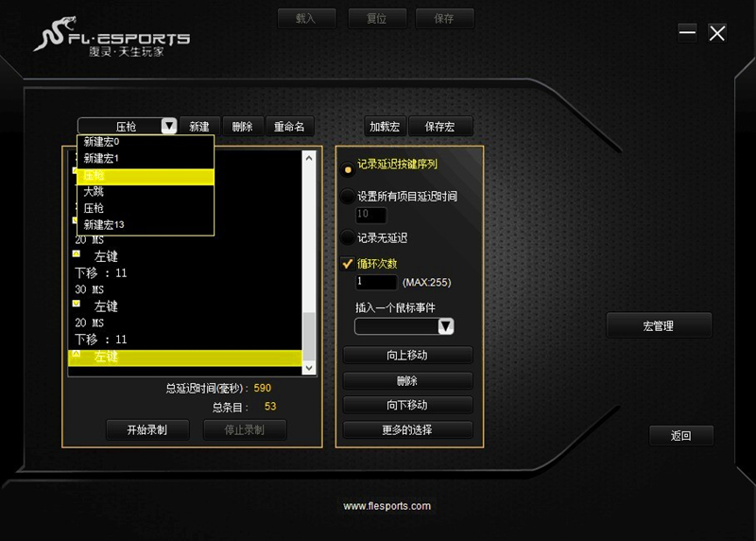The height and width of the screenshot is (541, 756).
Task: Click the top 保存 button
Action: pyautogui.click(x=444, y=19)
